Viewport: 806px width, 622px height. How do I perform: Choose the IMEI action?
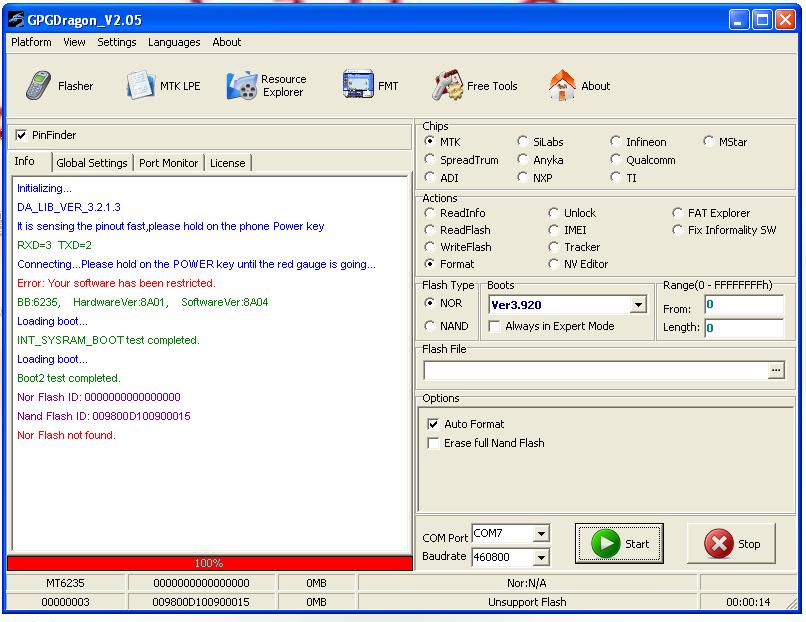point(553,229)
